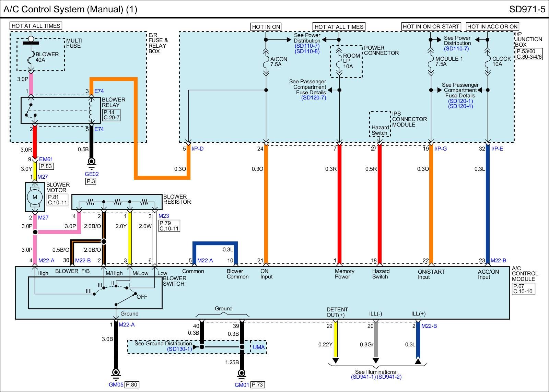Select the GM05 ground point symbol
The image size is (549, 392).
coord(116,373)
